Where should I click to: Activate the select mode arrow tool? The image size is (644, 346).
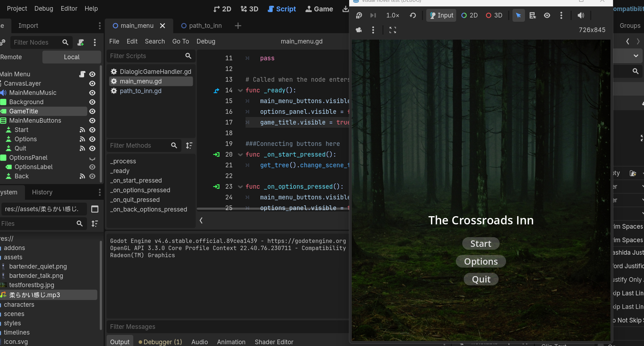point(518,15)
